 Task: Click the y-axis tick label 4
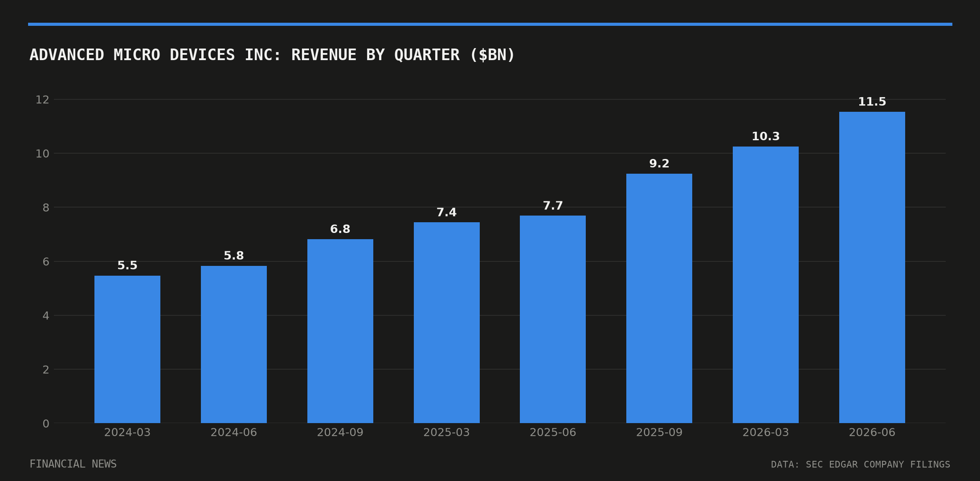(46, 316)
